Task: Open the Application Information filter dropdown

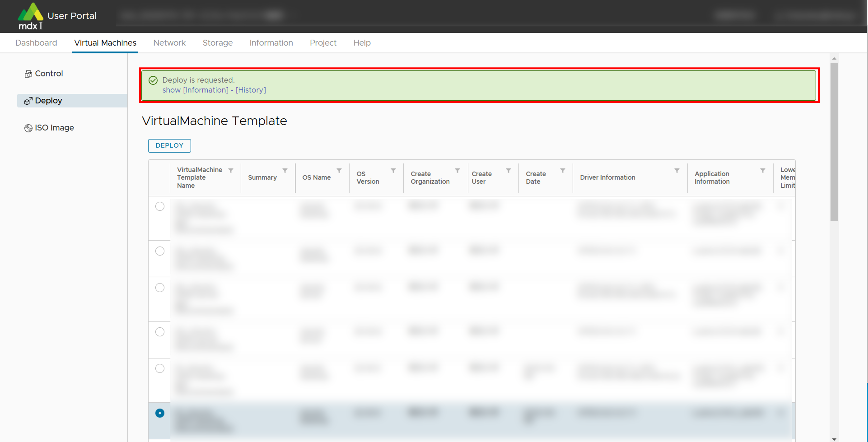Action: 762,170
